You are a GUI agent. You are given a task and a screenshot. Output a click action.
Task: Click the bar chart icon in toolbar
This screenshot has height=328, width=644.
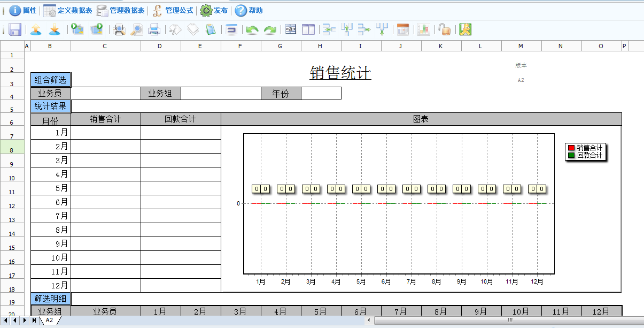(424, 30)
